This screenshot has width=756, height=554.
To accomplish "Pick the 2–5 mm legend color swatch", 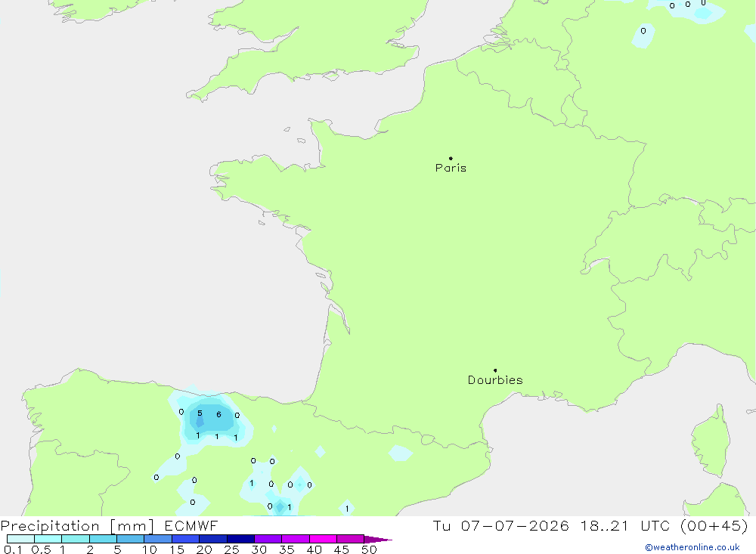I will (x=103, y=539).
